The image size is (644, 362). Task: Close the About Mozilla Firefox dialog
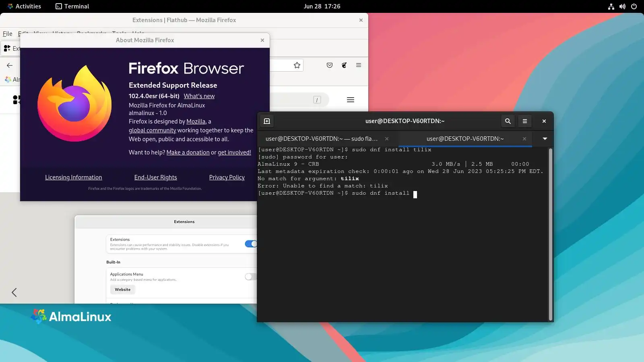pos(262,40)
